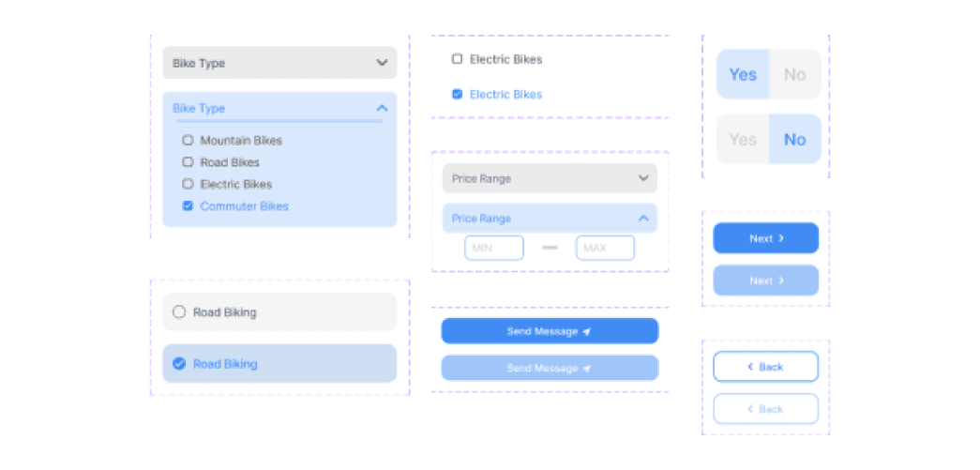This screenshot has height=470, width=980.
Task: Click the MAX price input field
Action: pyautogui.click(x=605, y=248)
